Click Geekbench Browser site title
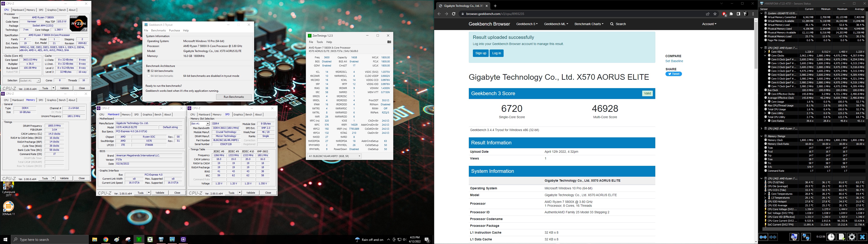The height and width of the screenshot is (244, 868). pos(489,24)
